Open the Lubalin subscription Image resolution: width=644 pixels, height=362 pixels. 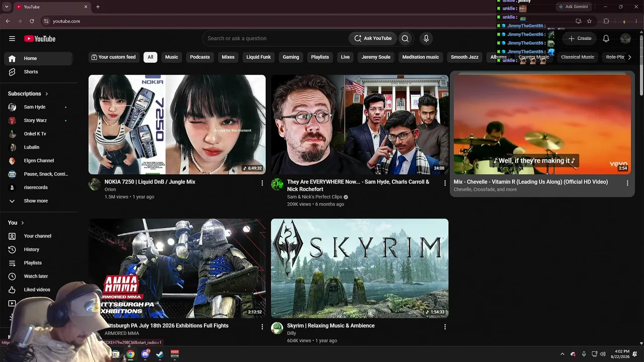[x=38, y=147]
